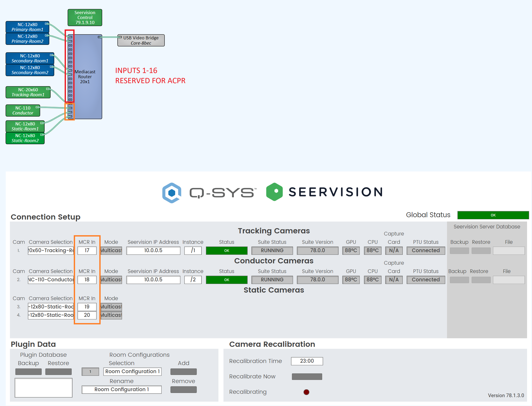Screen dimensions: 532x406
Task: Click the Seervision Control component block
Action: coord(85,17)
